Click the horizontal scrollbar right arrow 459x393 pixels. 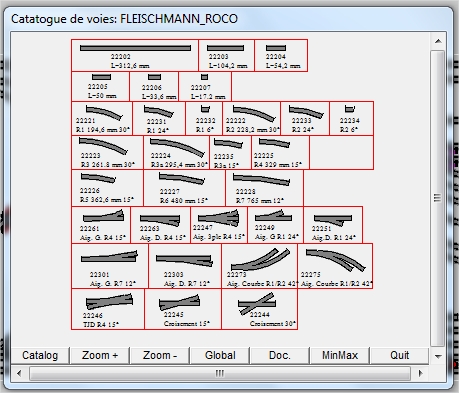click(420, 373)
